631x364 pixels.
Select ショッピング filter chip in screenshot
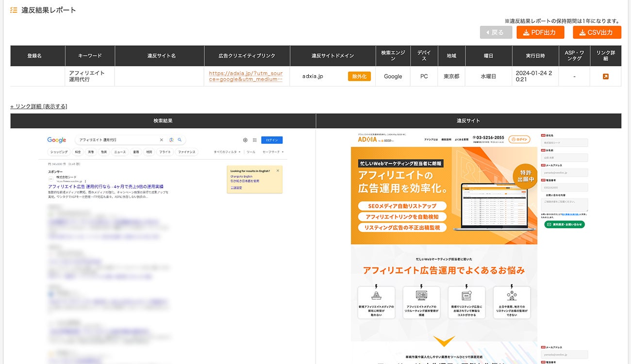[59, 152]
